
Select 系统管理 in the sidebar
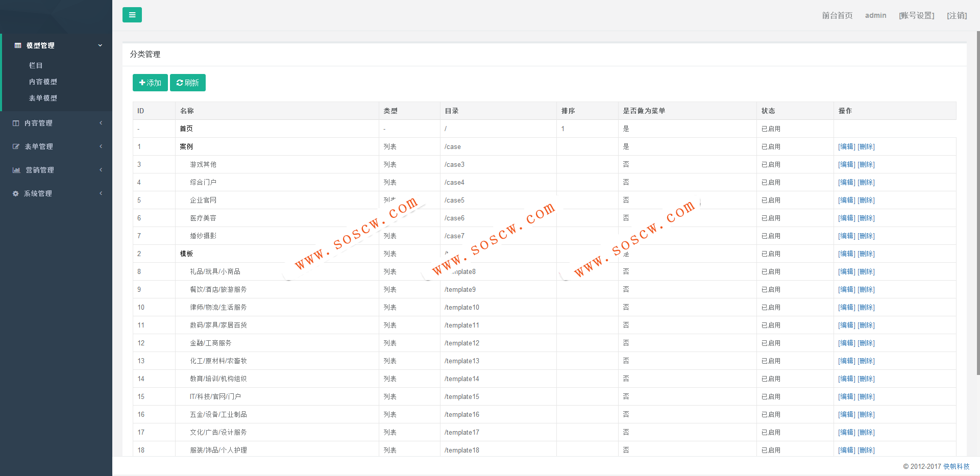[x=38, y=193]
